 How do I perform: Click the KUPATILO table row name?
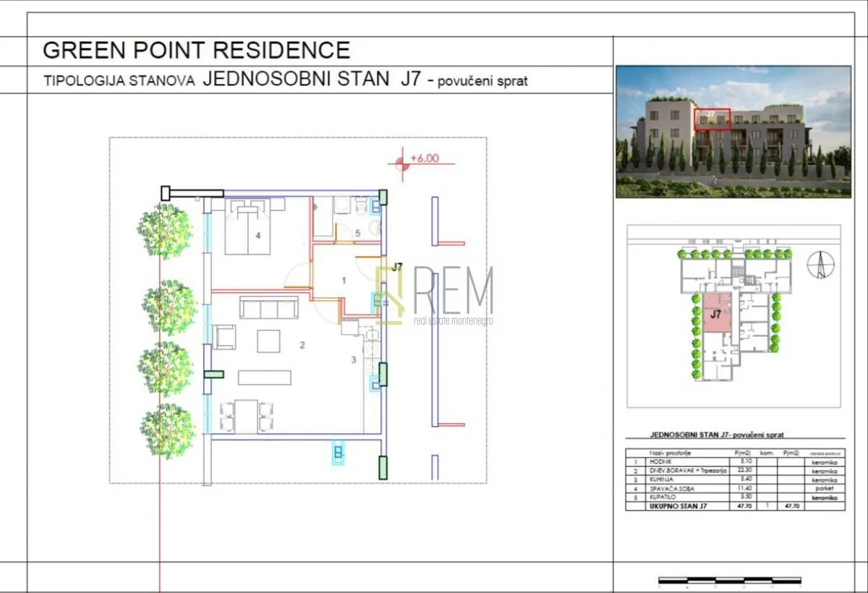tap(663, 498)
